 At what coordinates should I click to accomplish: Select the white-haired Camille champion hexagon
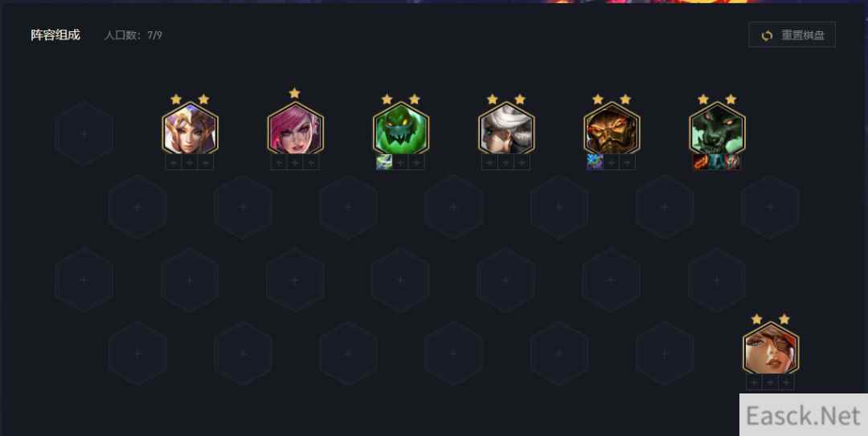click(x=506, y=128)
